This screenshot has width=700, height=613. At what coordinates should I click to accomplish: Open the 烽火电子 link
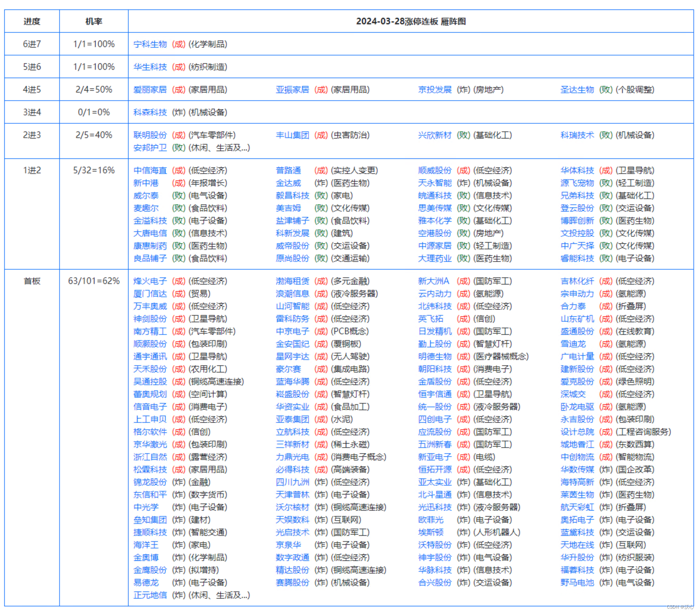pyautogui.click(x=150, y=281)
